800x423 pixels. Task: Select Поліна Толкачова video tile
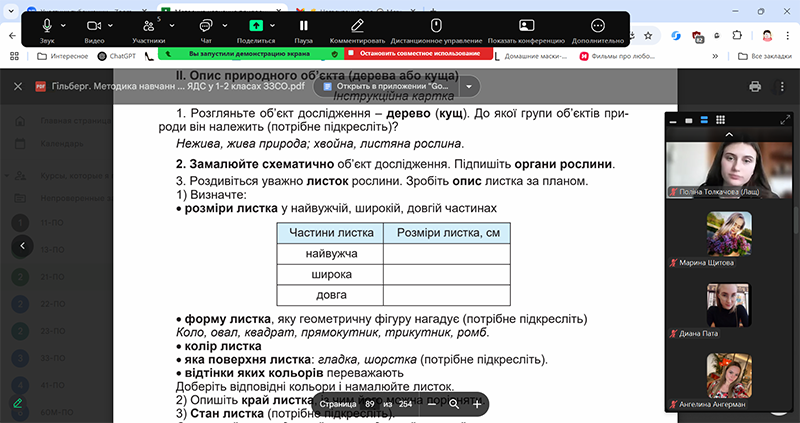pyautogui.click(x=729, y=170)
